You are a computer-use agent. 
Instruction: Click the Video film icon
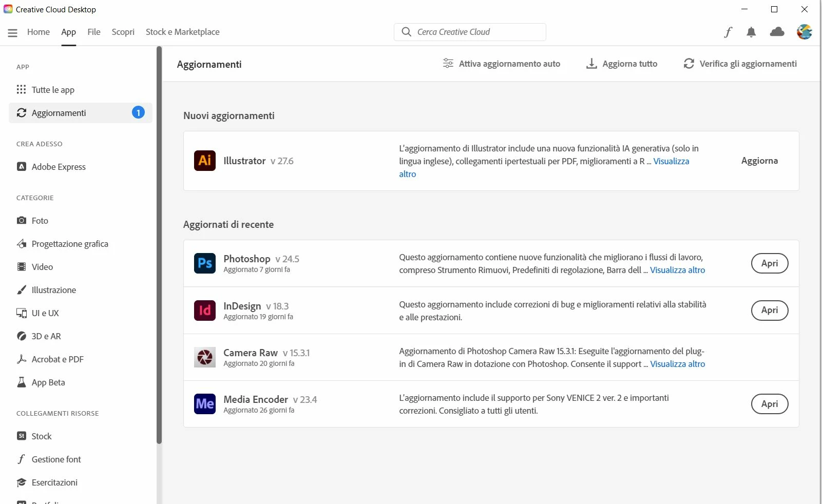(x=22, y=267)
